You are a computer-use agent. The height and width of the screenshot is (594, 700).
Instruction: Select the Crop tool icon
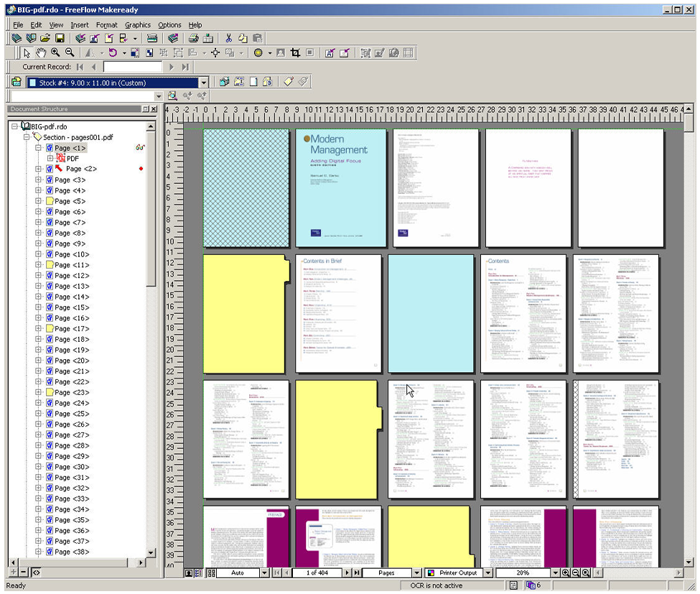point(295,52)
